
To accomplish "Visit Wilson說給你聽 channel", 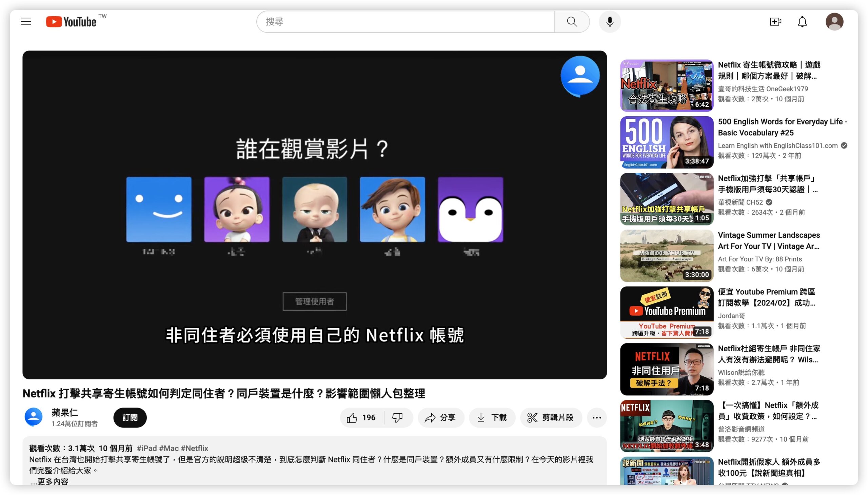I will click(x=741, y=372).
